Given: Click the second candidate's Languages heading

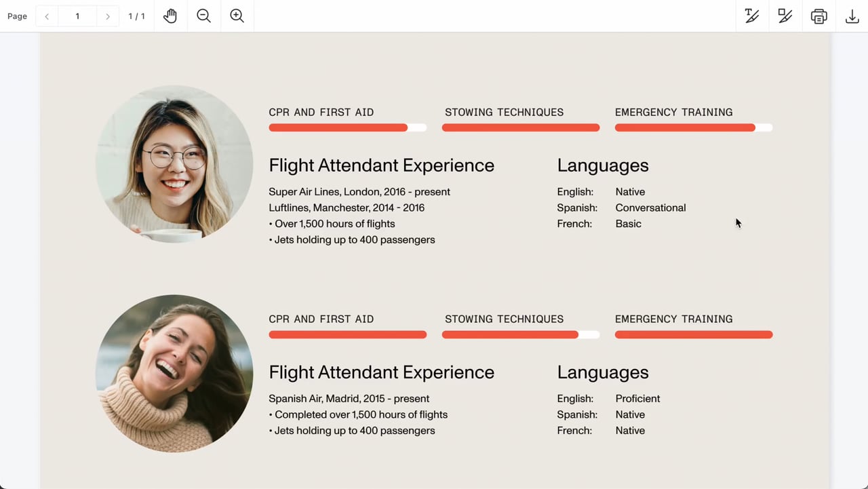Looking at the screenshot, I should [x=602, y=372].
